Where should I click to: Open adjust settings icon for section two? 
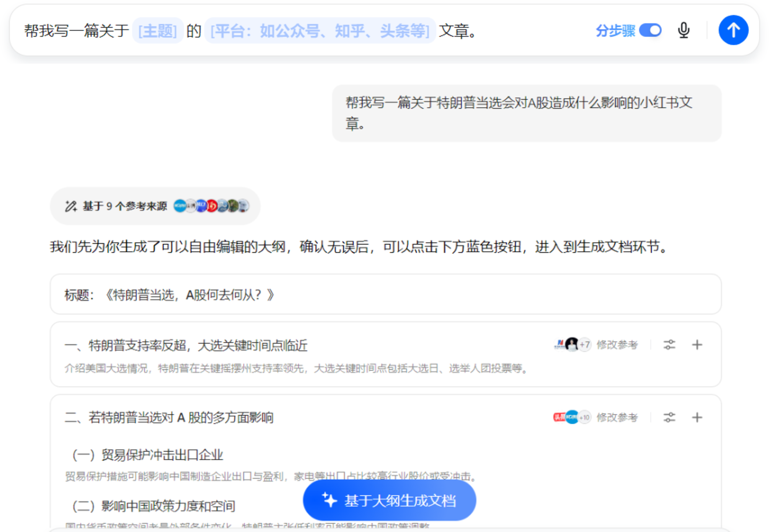coord(669,417)
